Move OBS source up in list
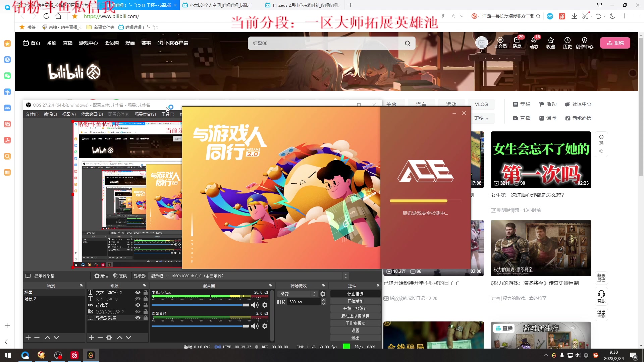The height and width of the screenshot is (362, 644). [119, 338]
